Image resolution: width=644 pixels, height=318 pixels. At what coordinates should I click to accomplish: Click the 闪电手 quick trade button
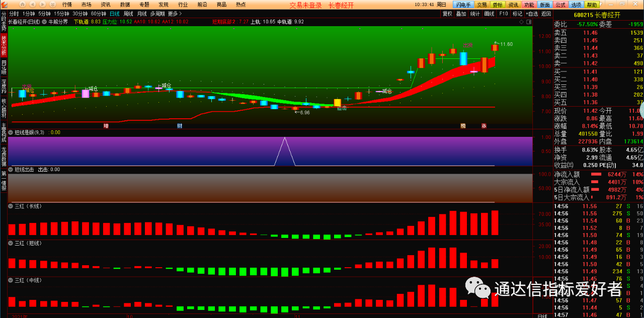point(463,5)
